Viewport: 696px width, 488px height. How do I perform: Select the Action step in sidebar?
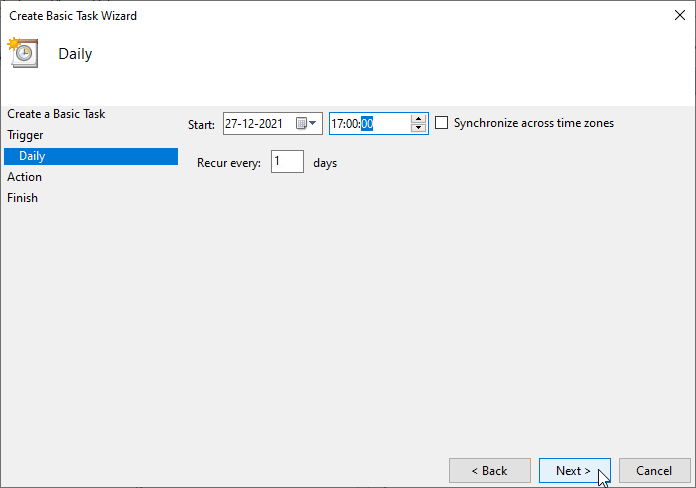[24, 177]
